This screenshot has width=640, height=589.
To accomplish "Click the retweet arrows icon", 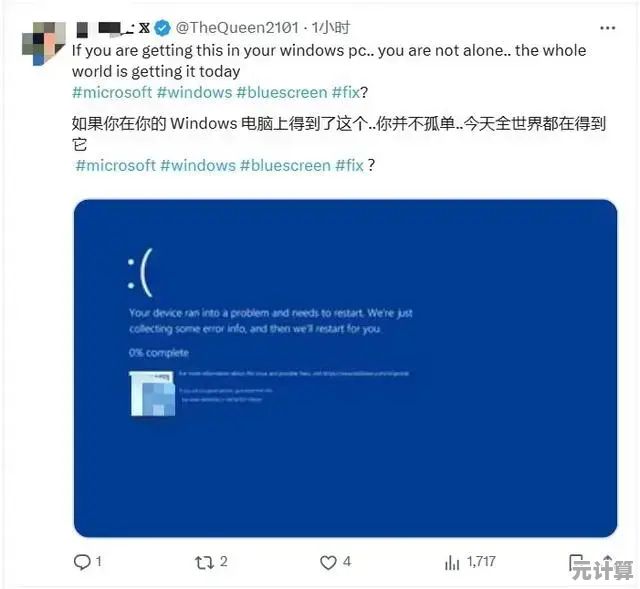I will point(204,563).
